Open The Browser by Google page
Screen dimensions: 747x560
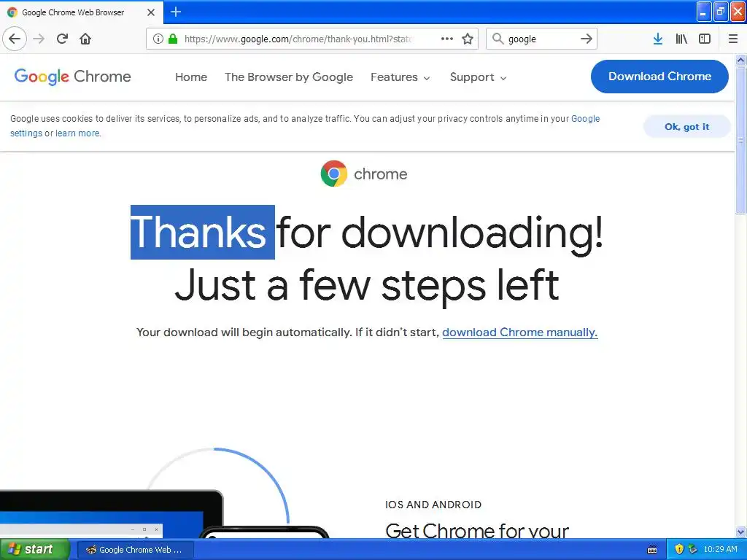[289, 77]
